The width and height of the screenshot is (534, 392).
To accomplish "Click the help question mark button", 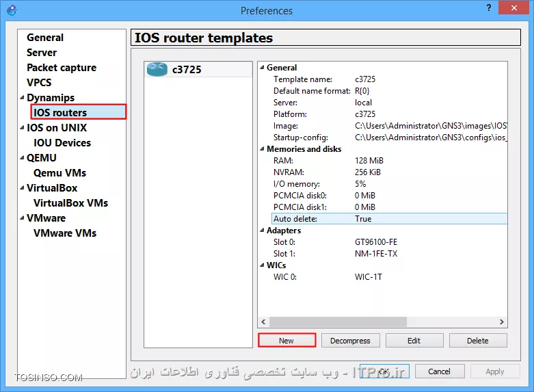I will click(x=489, y=8).
